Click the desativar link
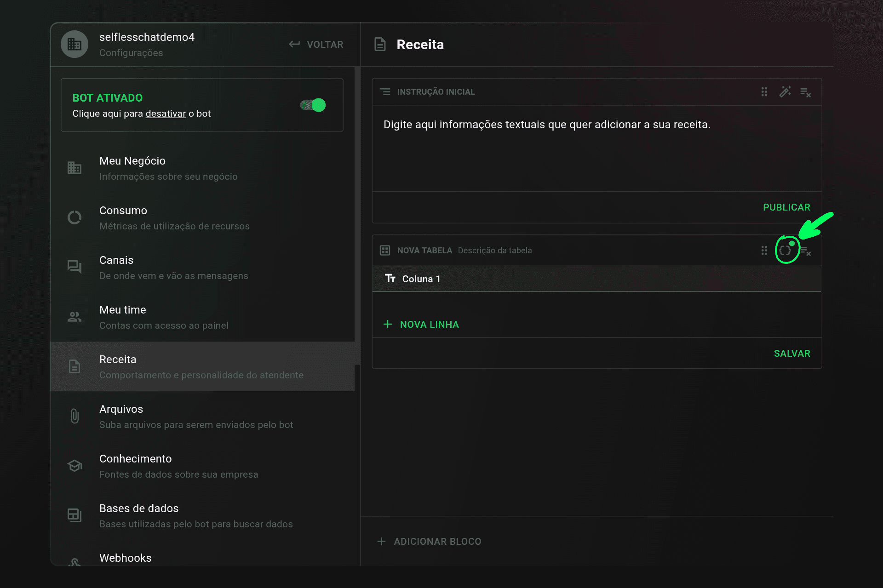This screenshot has height=588, width=883. pos(166,114)
